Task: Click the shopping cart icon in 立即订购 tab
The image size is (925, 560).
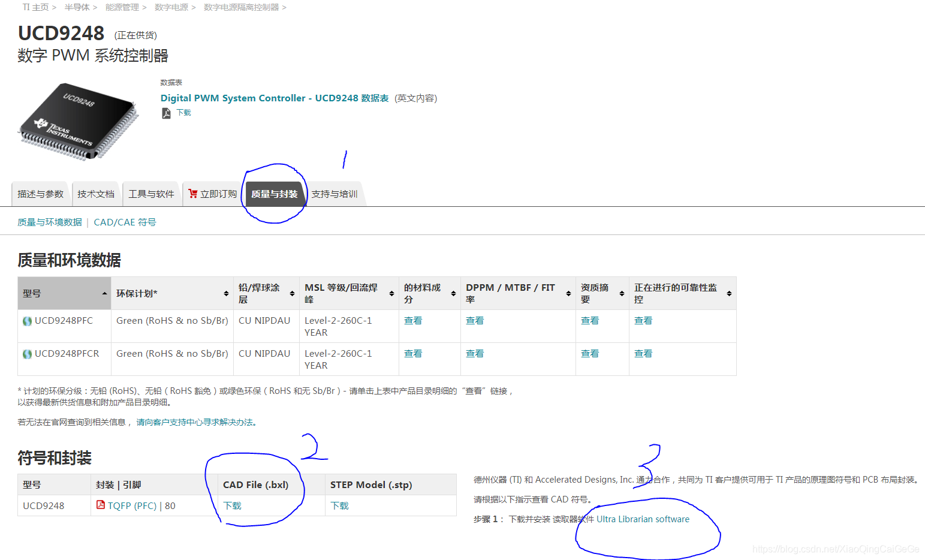Action: [x=193, y=194]
